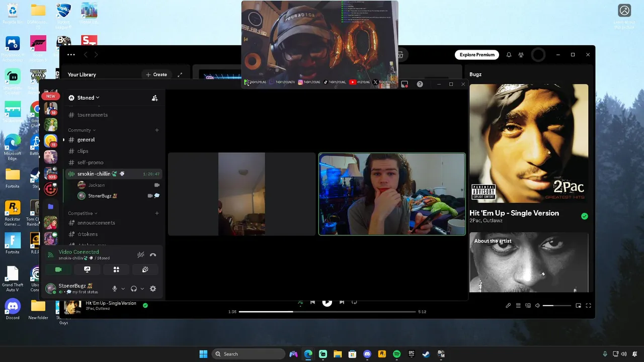The width and height of the screenshot is (644, 362).
Task: Click invite people icon beside Stoned
Action: coord(155,98)
